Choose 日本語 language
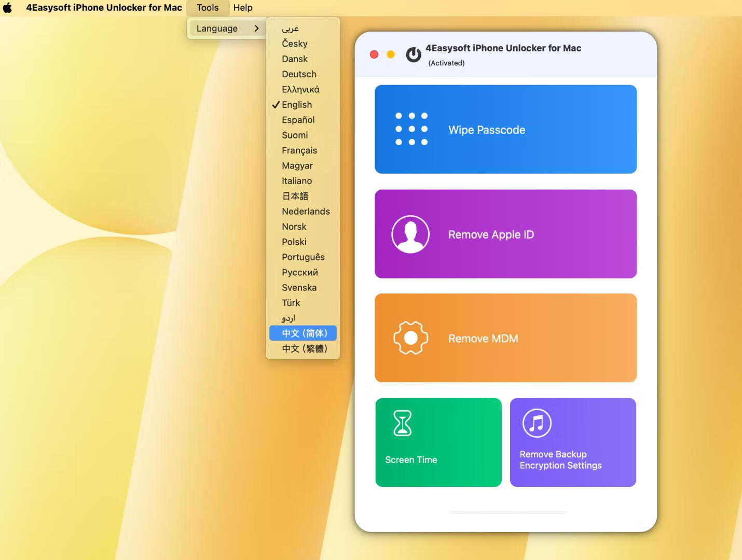The height and width of the screenshot is (560, 742). [x=303, y=196]
